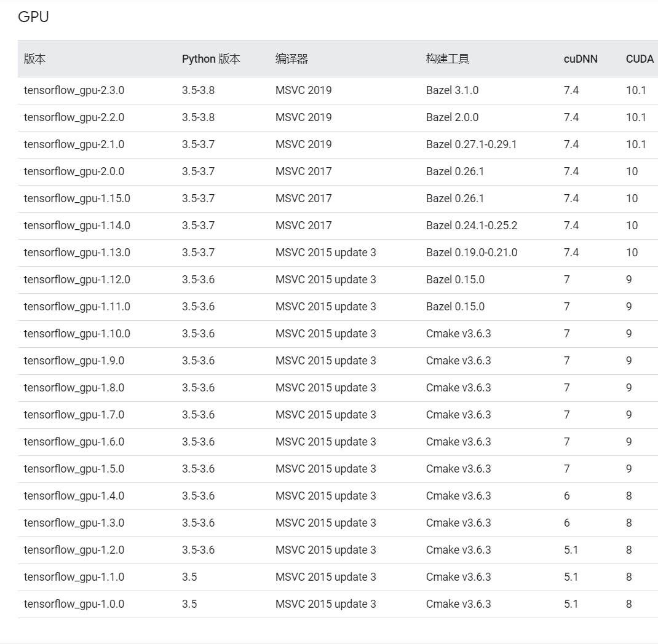The image size is (658, 644).
Task: Click the 编译器 column header
Action: tap(291, 59)
